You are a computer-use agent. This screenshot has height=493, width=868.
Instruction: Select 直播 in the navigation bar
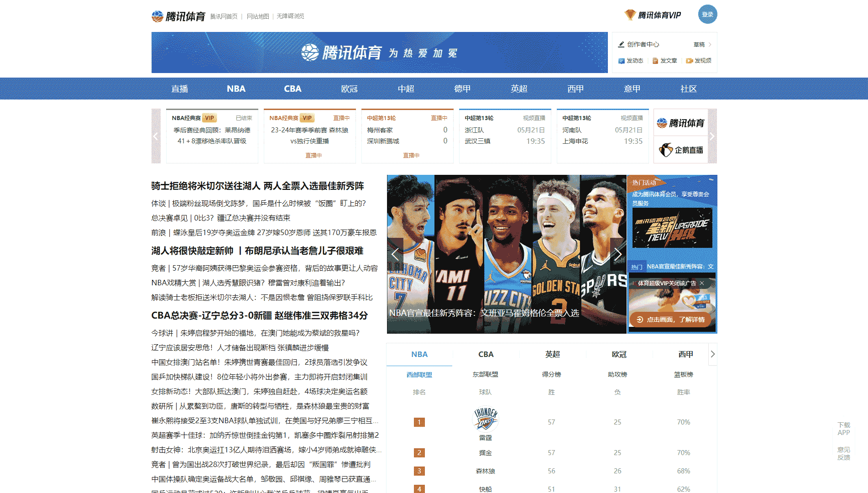coord(179,89)
